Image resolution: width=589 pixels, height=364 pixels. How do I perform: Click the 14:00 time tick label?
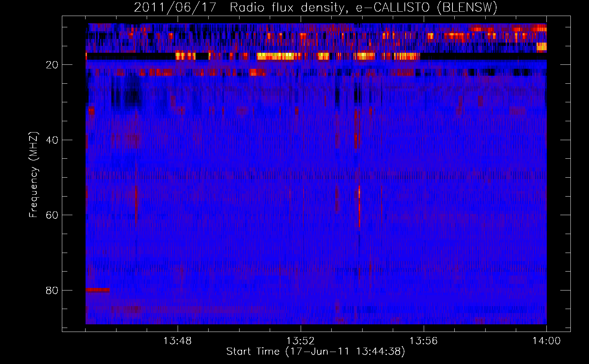coord(546,341)
